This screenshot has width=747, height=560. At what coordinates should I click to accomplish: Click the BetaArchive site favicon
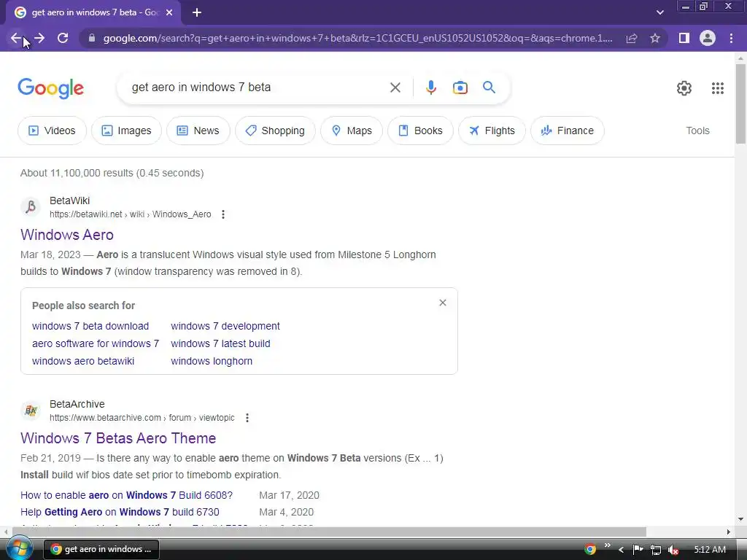(31, 411)
